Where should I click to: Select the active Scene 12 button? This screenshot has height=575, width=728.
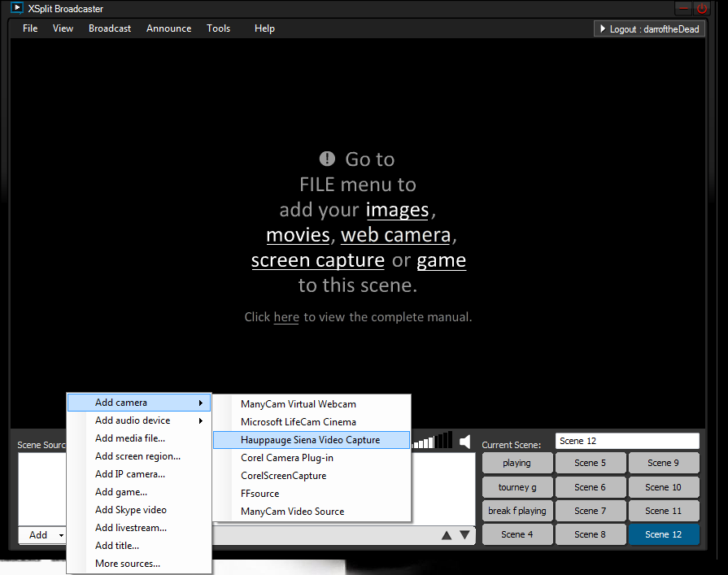coord(664,534)
